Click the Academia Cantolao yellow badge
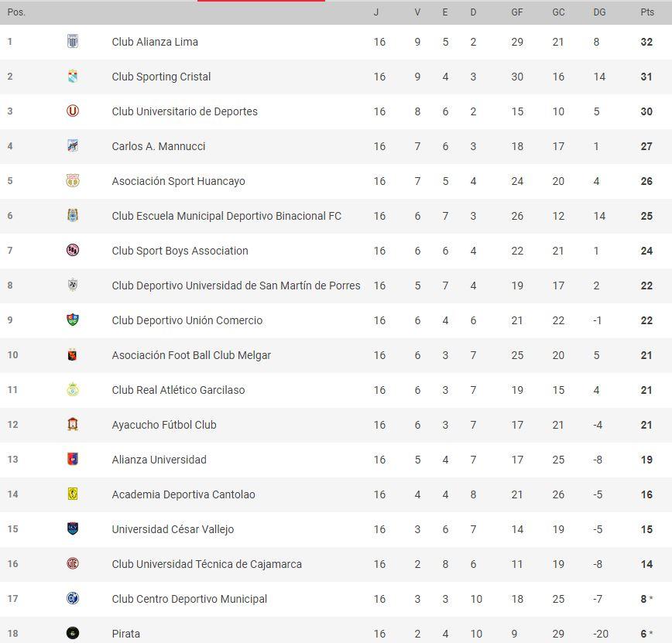 click(x=73, y=494)
